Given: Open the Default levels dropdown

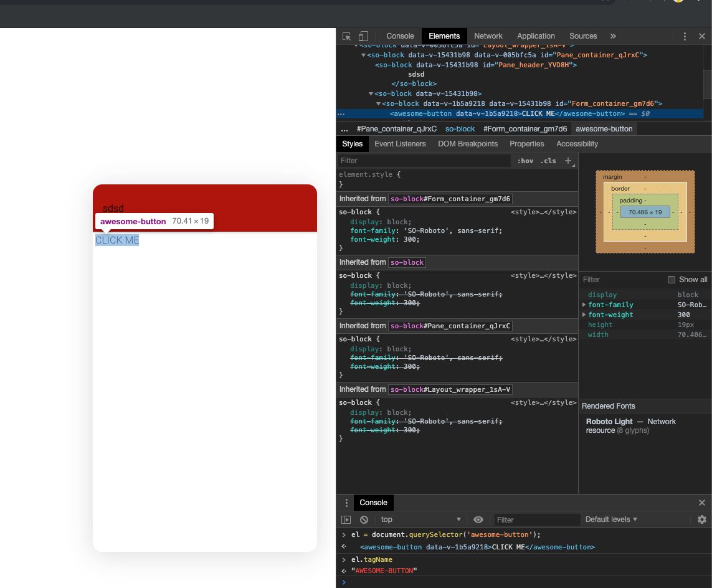Looking at the screenshot, I should point(610,519).
